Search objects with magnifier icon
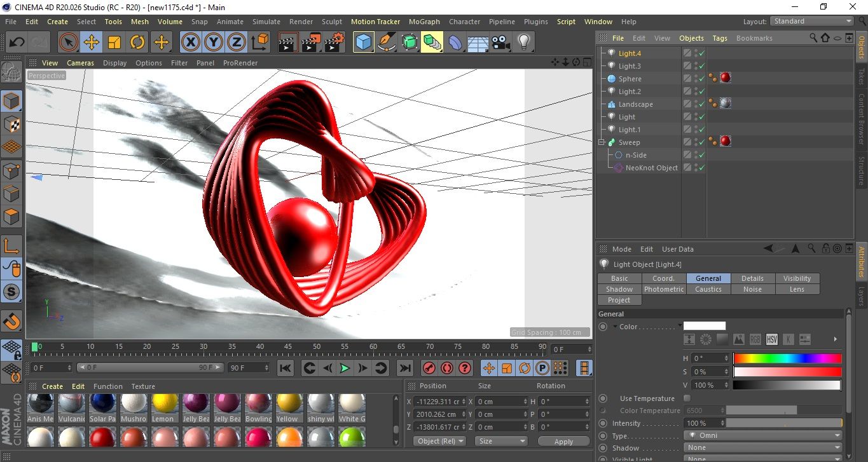 [813, 38]
